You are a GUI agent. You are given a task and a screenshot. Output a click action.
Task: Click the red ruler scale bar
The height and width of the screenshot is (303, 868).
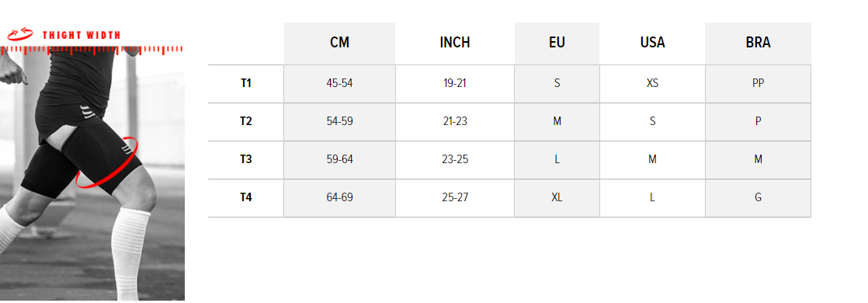[x=92, y=50]
